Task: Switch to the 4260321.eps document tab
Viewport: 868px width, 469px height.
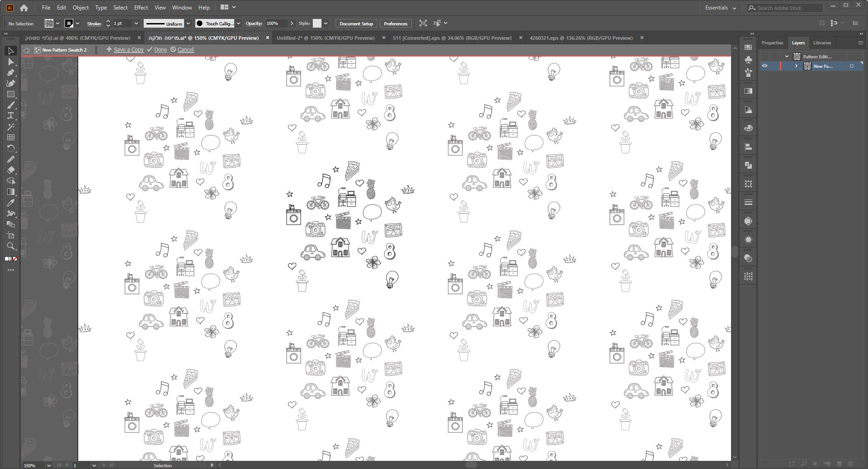Action: pos(581,38)
